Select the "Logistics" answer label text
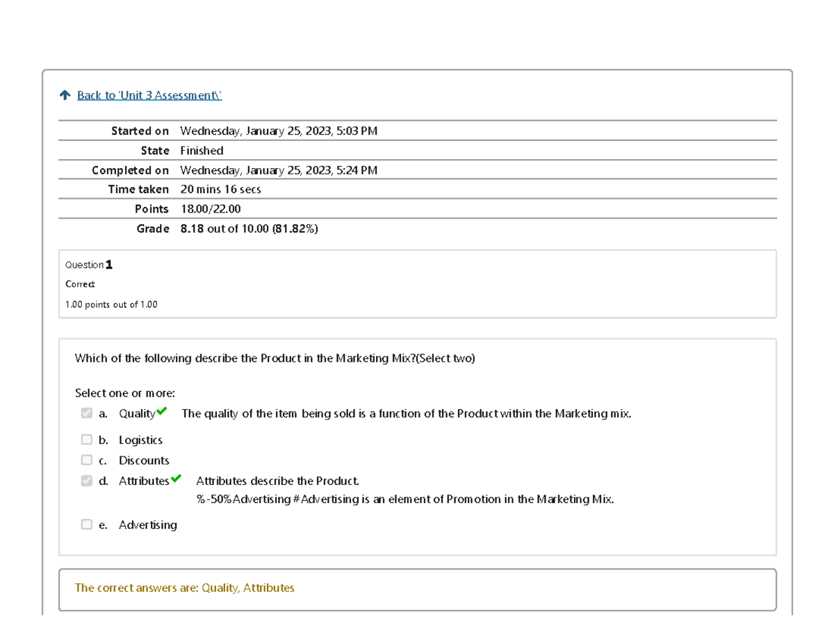Image resolution: width=834 pixels, height=644 pixels. [x=140, y=440]
